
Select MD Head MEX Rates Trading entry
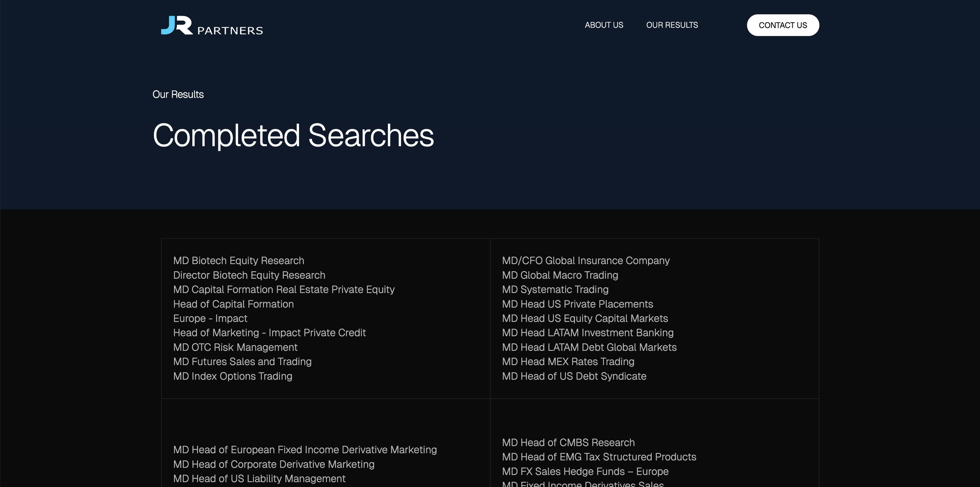click(568, 362)
